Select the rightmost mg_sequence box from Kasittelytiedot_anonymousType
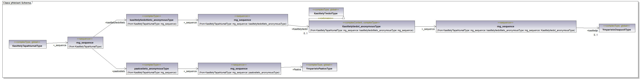The image size is (644, 82). pyautogui.click(x=506, y=26)
